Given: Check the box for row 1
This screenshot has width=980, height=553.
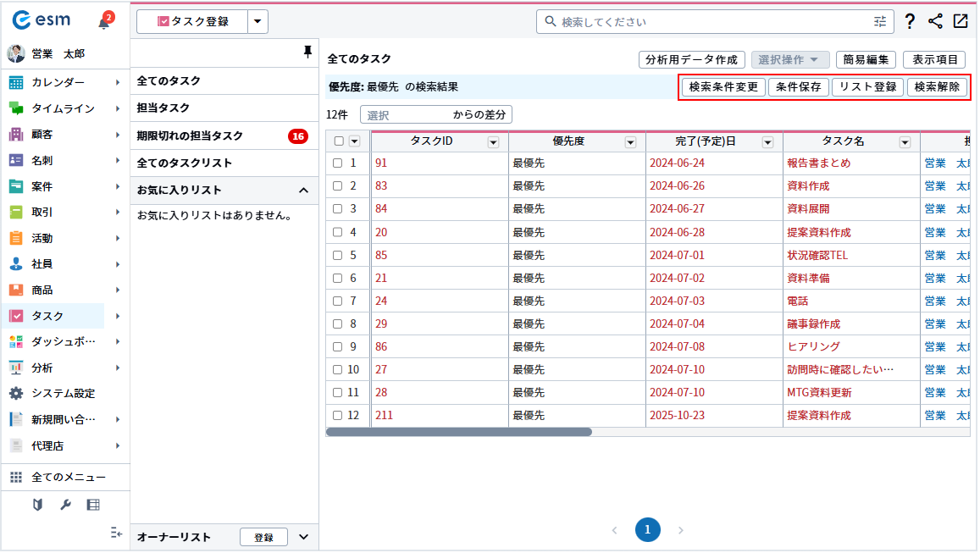Looking at the screenshot, I should coord(338,163).
